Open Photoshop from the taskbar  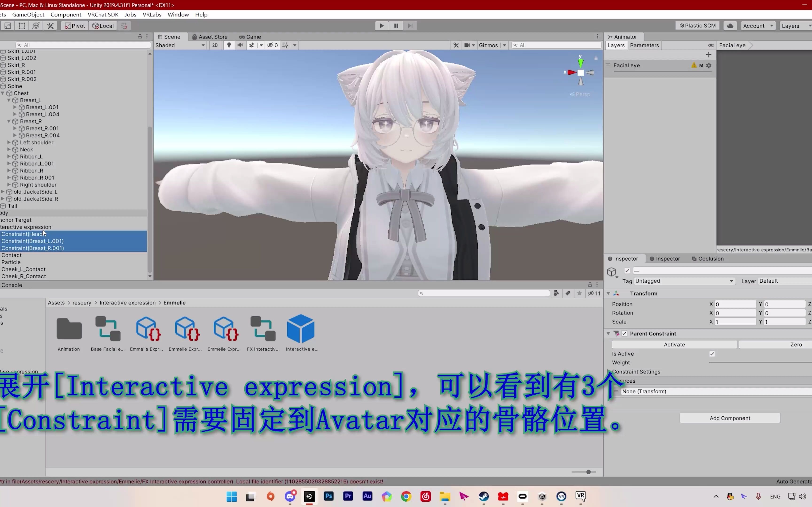[x=328, y=497]
